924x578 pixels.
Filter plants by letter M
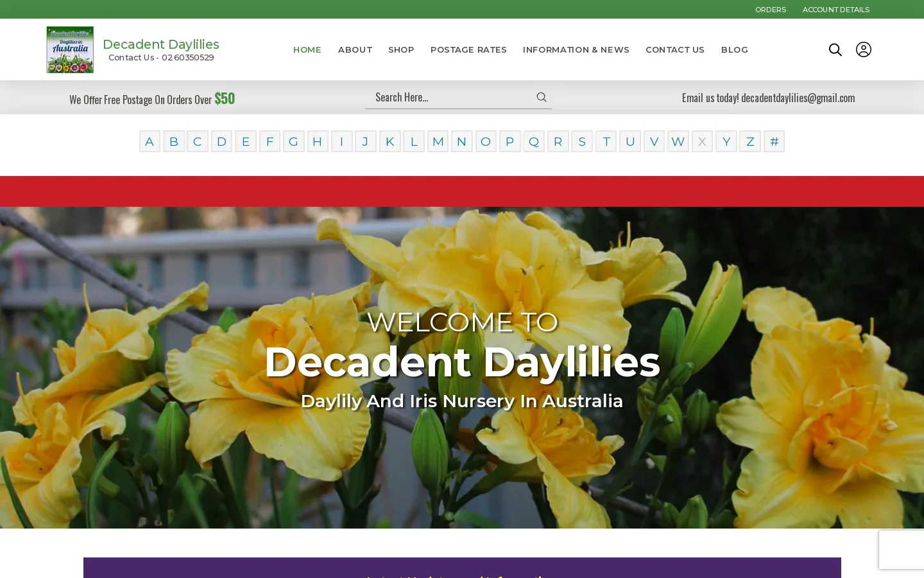click(x=438, y=141)
